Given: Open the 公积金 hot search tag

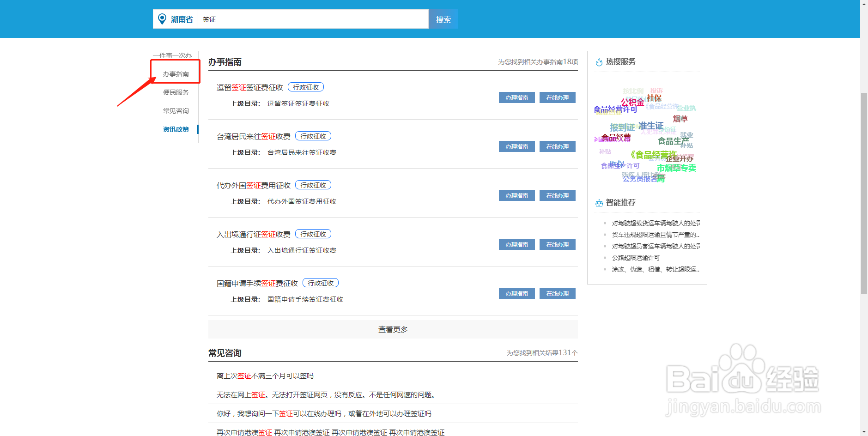Looking at the screenshot, I should (x=633, y=102).
